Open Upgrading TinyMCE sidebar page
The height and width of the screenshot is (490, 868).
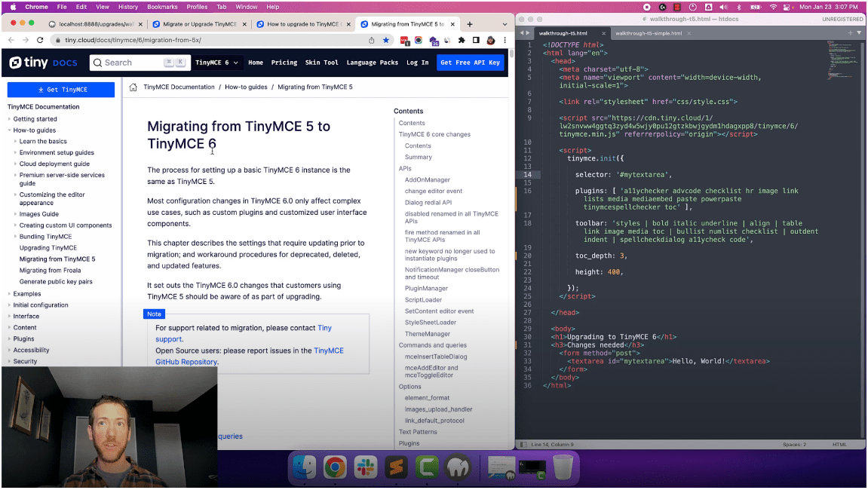tap(48, 248)
